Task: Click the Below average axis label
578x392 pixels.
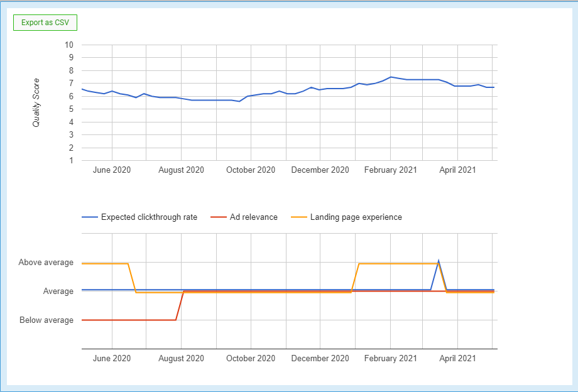Action: point(46,320)
